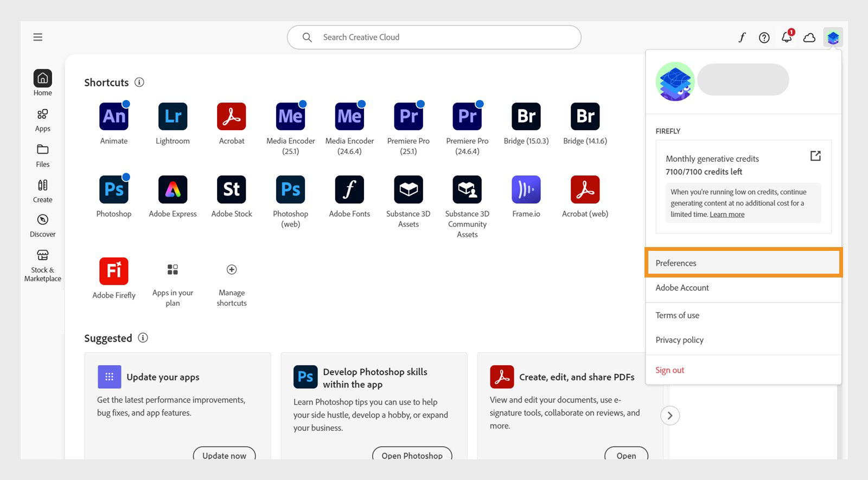Click the search magnifier icon
The width and height of the screenshot is (868, 480).
(307, 37)
